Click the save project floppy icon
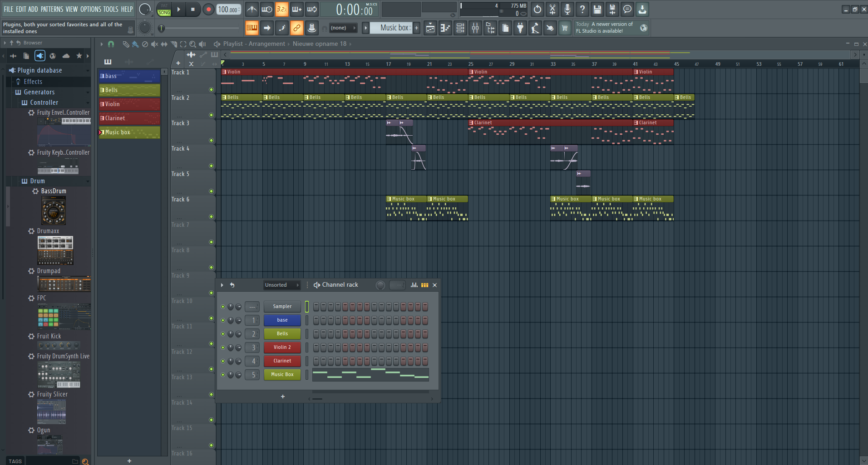The width and height of the screenshot is (868, 465). (x=597, y=9)
